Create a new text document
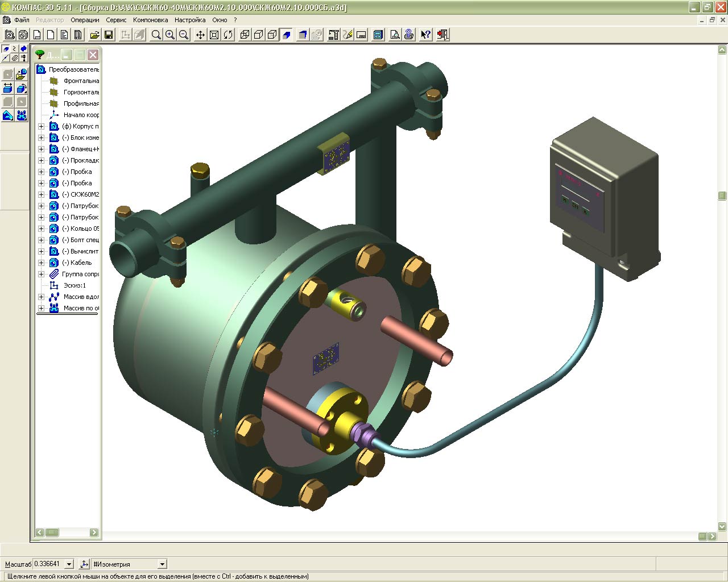 coord(64,35)
